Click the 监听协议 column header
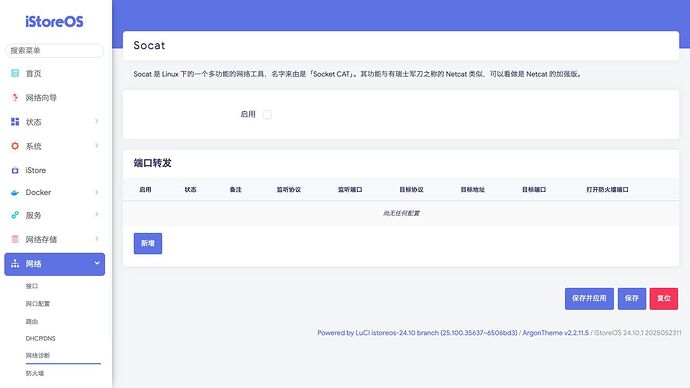 [289, 190]
